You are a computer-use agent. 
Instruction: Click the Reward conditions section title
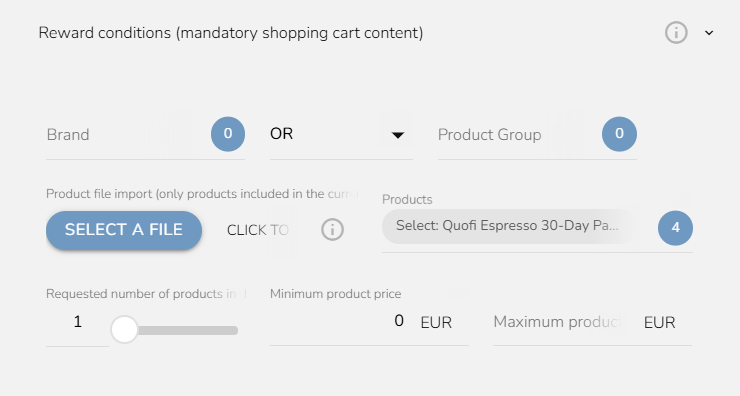[x=231, y=33]
